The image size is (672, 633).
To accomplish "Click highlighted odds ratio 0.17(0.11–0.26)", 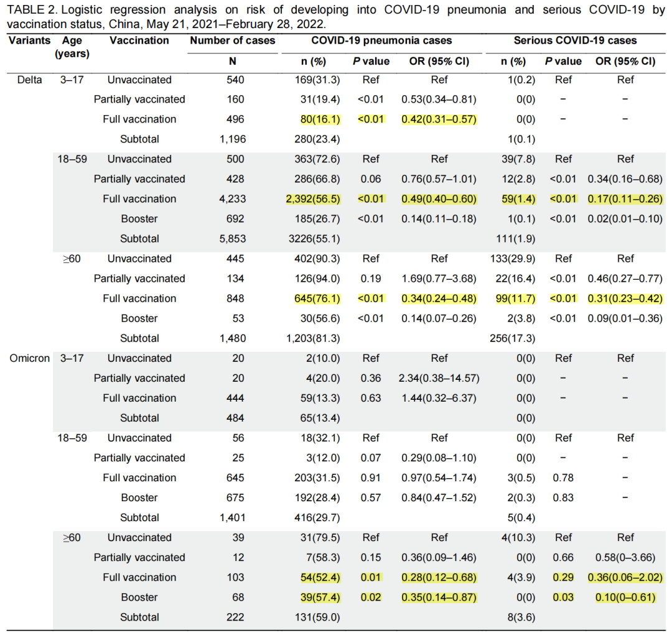I will [x=625, y=199].
